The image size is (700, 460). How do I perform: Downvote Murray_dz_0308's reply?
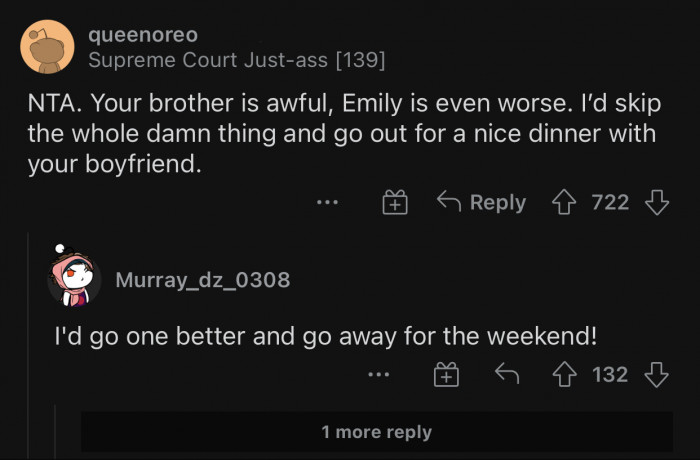click(x=656, y=375)
